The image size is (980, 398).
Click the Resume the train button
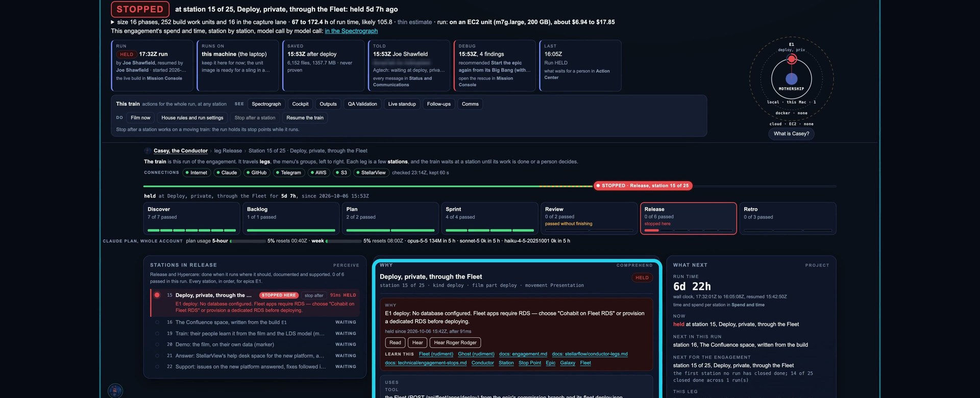(305, 118)
